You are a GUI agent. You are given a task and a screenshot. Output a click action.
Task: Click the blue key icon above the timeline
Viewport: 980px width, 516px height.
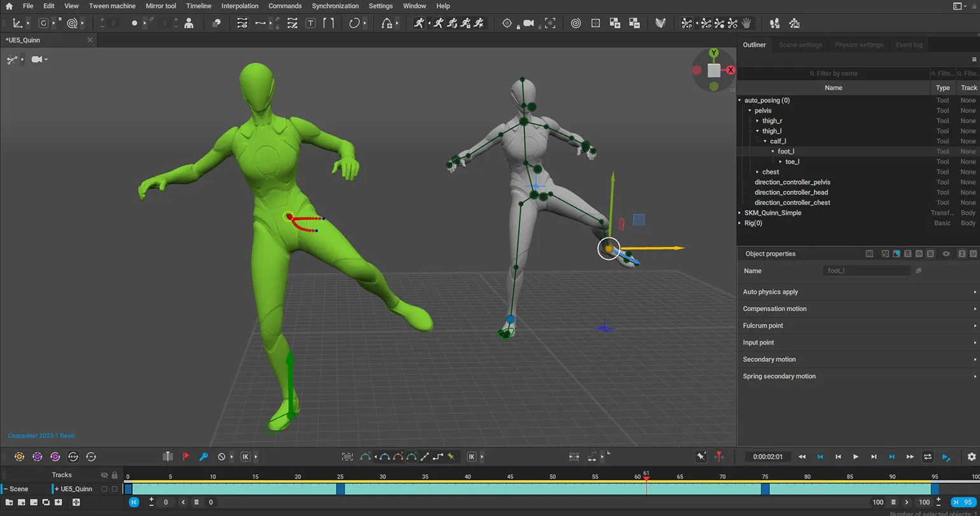click(x=204, y=457)
